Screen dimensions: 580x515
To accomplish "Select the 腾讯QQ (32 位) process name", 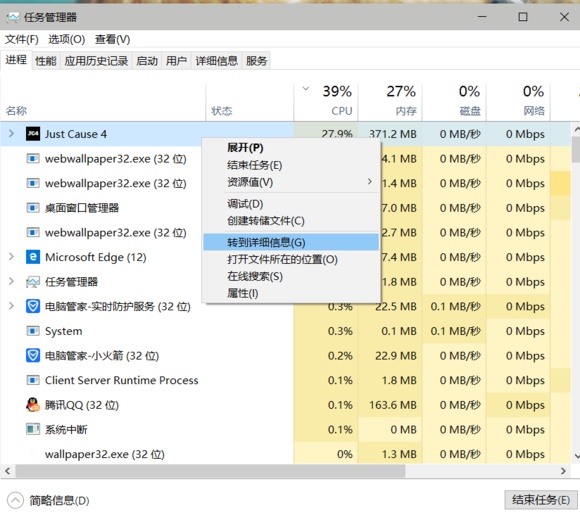I will (x=82, y=405).
